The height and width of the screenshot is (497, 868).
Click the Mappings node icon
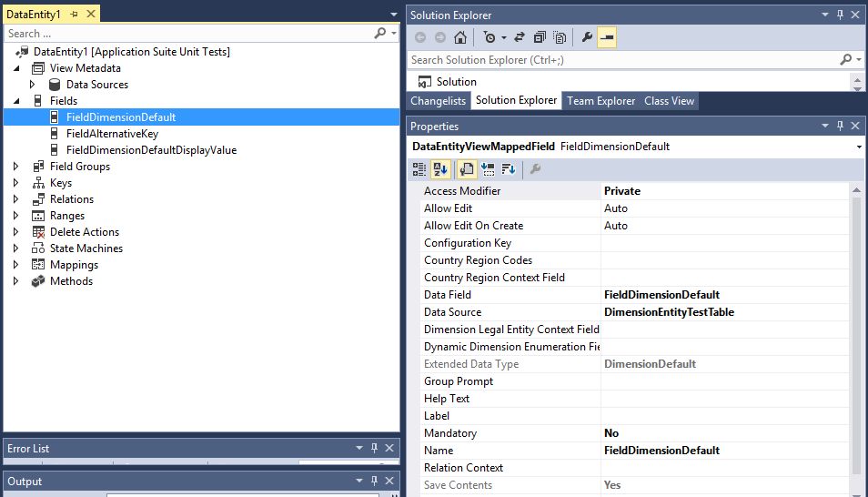pos(38,265)
